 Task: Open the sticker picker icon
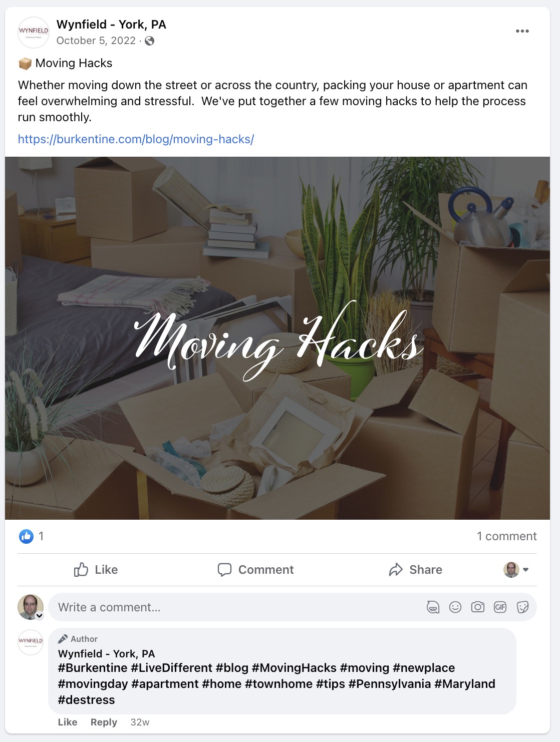tap(523, 607)
